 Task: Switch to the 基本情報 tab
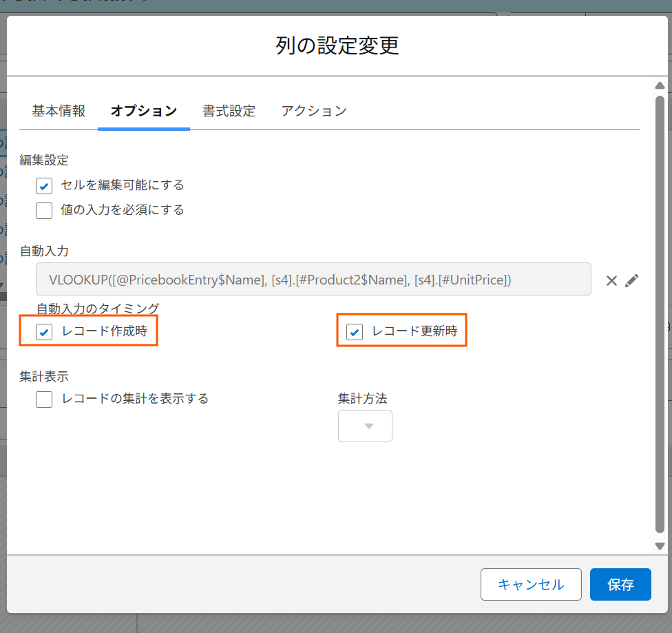pos(59,111)
